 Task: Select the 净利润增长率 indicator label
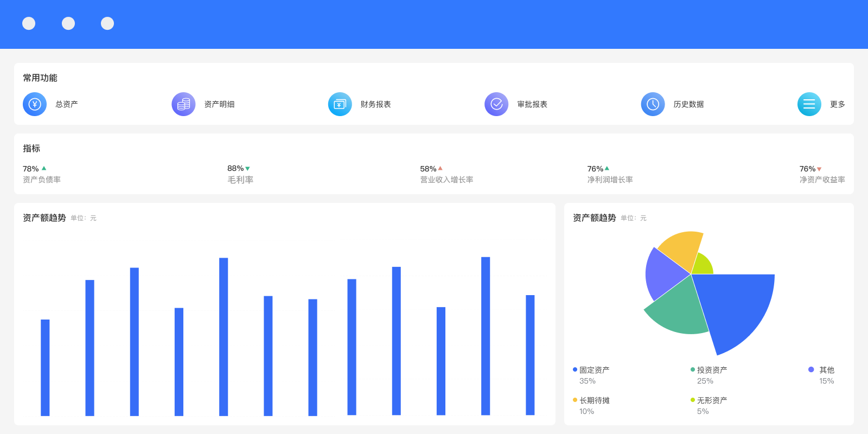610,180
